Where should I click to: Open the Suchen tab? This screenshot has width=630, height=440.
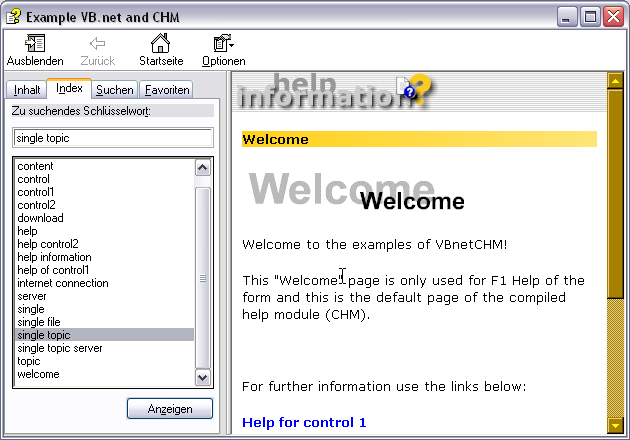(114, 90)
